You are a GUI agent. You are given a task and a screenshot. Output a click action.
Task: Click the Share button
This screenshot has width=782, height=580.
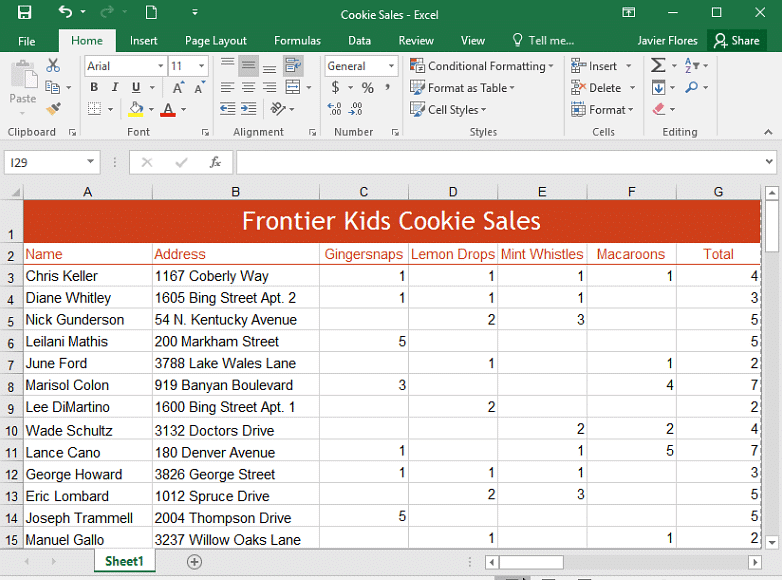[x=736, y=41]
